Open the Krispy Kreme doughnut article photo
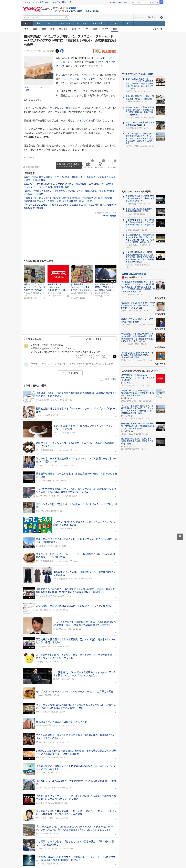Viewport: 186px width, 868px height. (39, 70)
